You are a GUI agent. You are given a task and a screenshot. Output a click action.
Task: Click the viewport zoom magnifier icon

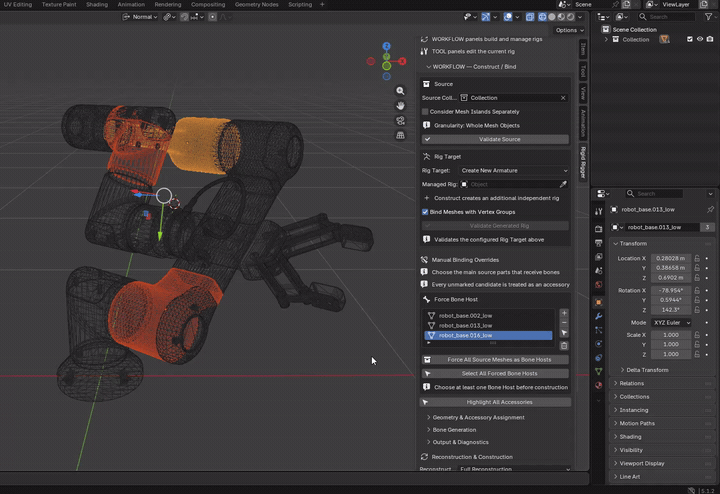[x=400, y=91]
